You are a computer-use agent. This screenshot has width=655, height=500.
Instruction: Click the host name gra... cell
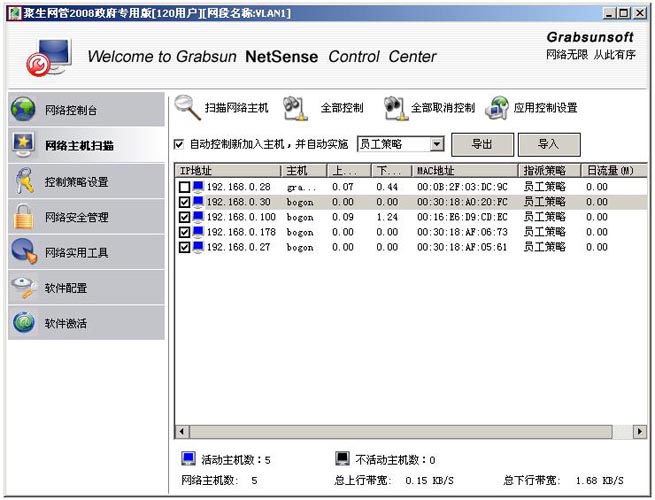click(x=301, y=187)
